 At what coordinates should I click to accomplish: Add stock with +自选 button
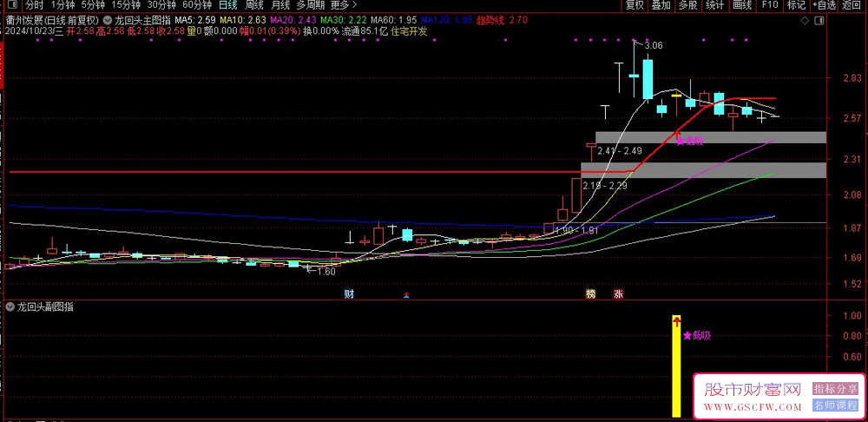tap(825, 5)
